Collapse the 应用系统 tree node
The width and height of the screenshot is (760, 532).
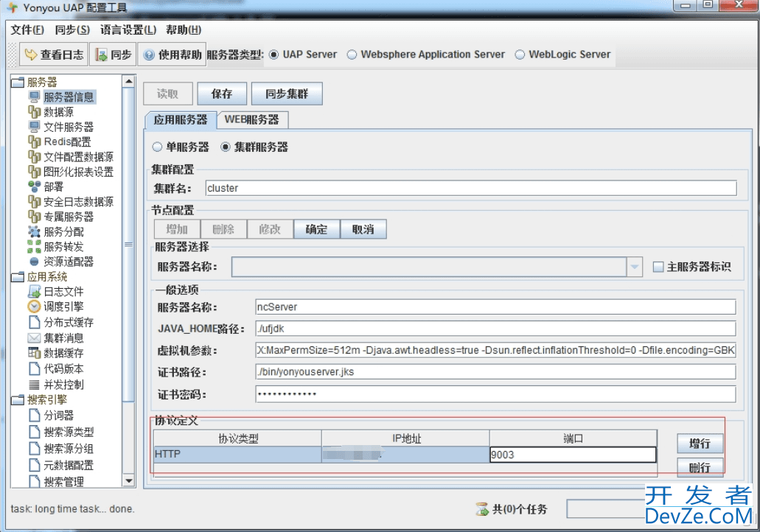pyautogui.click(x=18, y=277)
